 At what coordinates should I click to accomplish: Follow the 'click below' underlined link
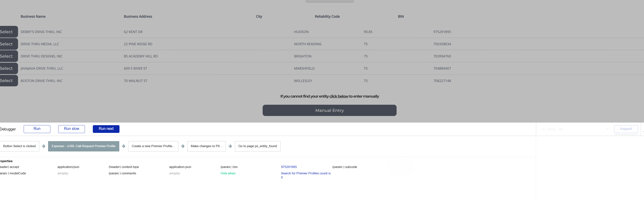(339, 96)
